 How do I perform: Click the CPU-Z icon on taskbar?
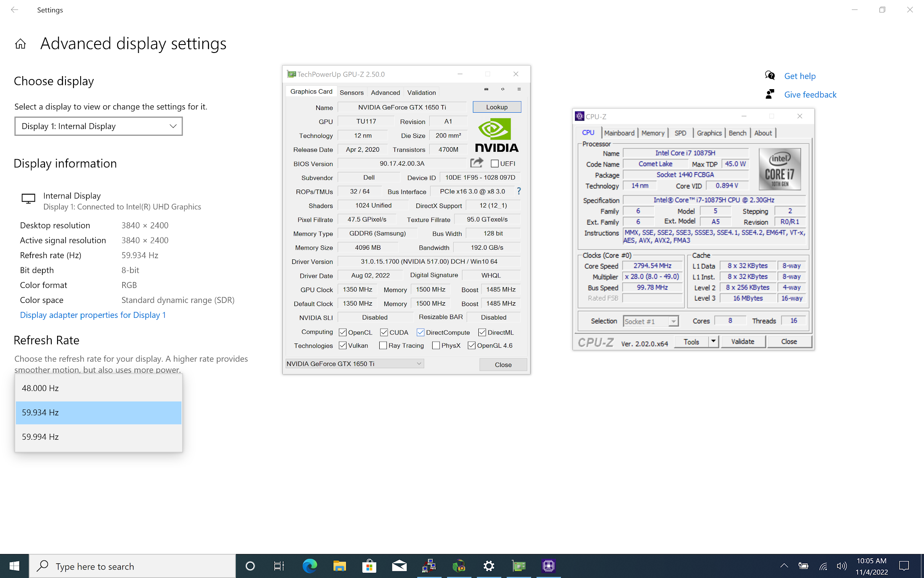point(549,566)
